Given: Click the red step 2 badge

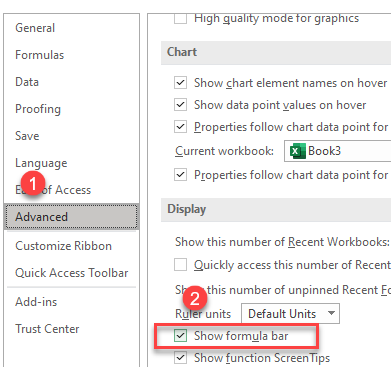Looking at the screenshot, I should coord(195,298).
